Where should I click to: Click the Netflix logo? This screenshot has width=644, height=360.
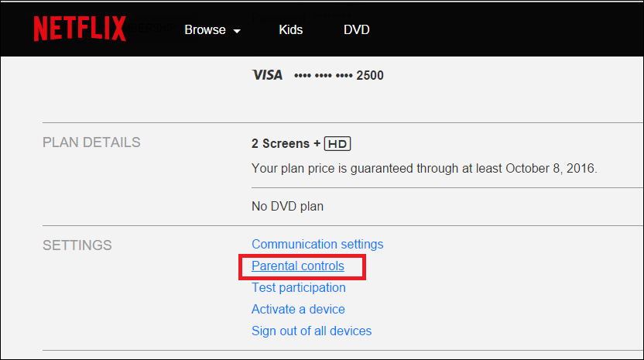pyautogui.click(x=80, y=29)
